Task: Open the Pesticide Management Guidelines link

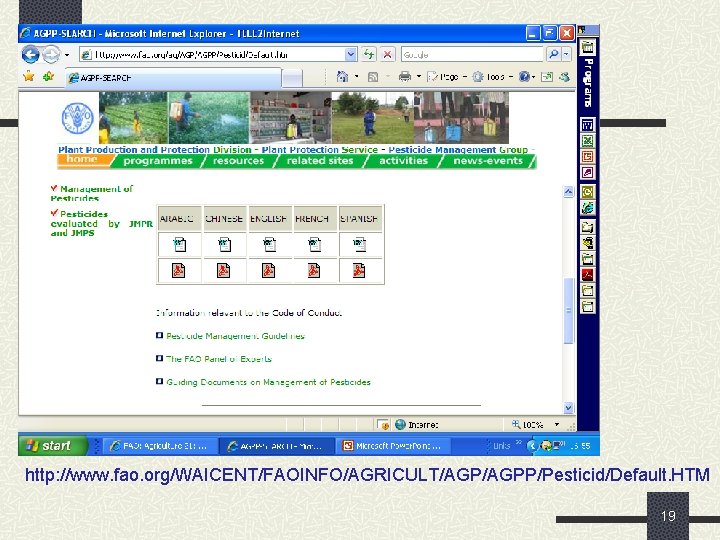Action: [235, 336]
